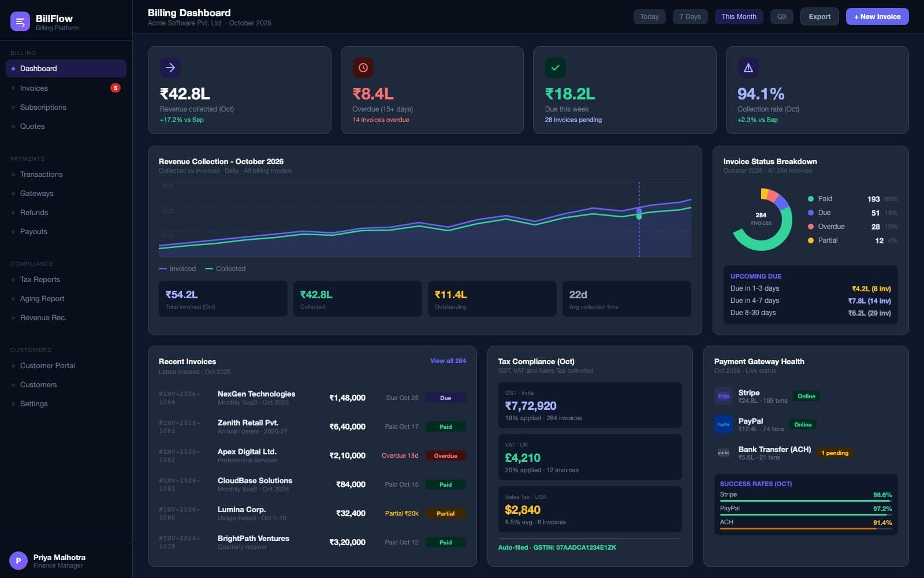Open the Aging Report page

click(66, 298)
